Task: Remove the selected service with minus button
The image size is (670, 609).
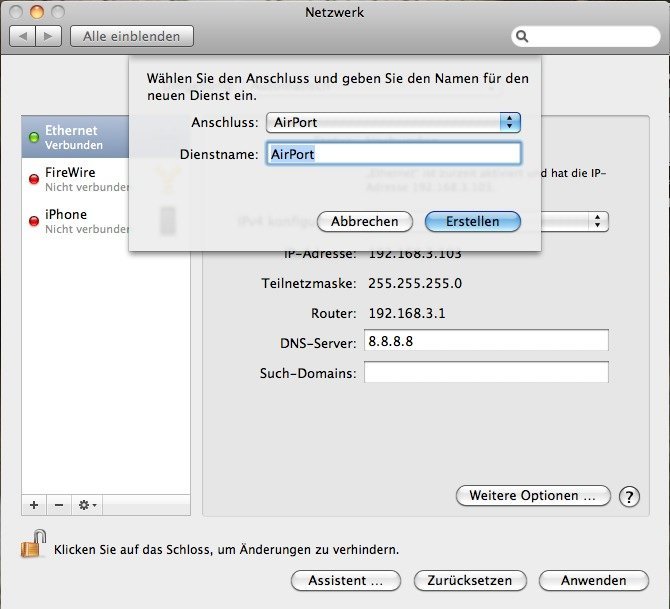Action: pyautogui.click(x=59, y=505)
